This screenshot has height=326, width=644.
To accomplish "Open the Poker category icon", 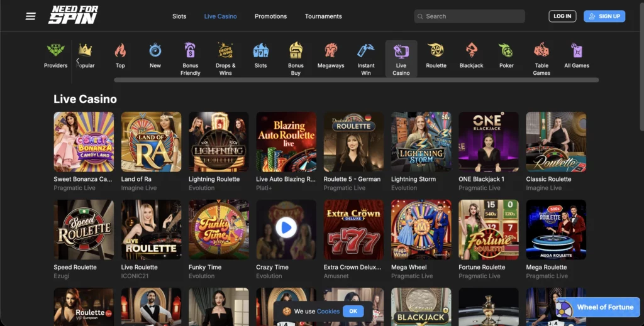I will point(506,50).
